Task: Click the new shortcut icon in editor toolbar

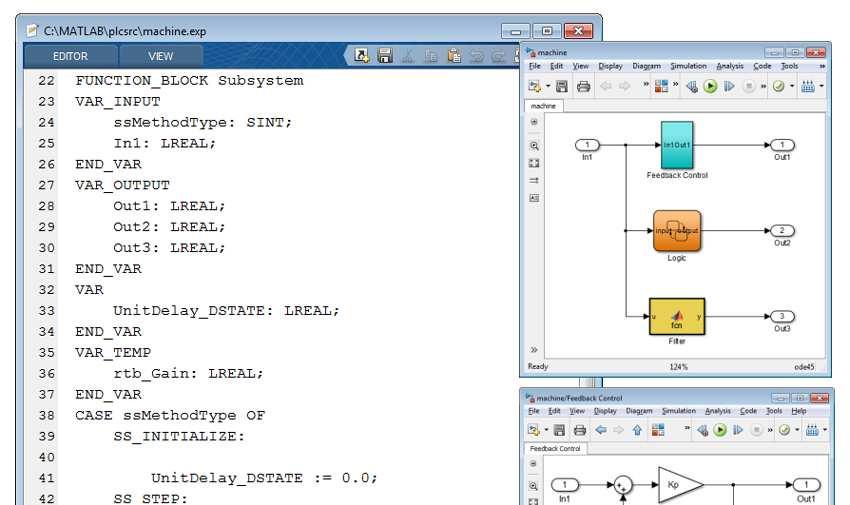Action: coord(361,55)
